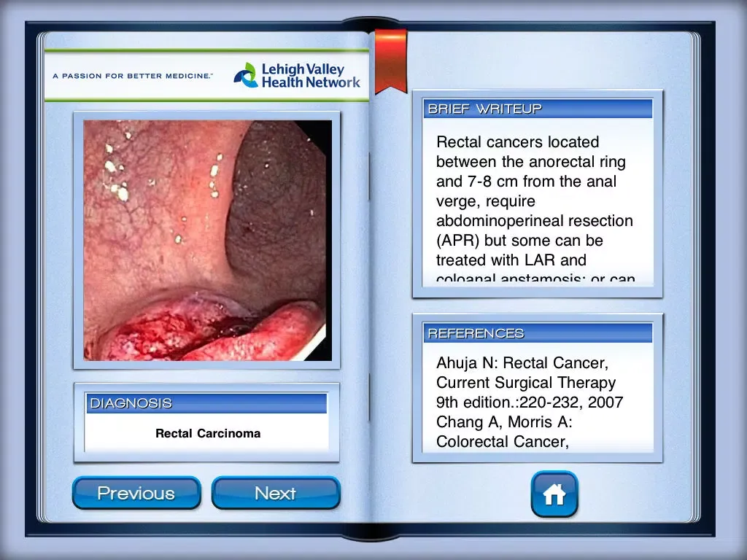The width and height of the screenshot is (747, 560).
Task: Click '9th edition.:220-232, 2007' reference line
Action: click(530, 402)
